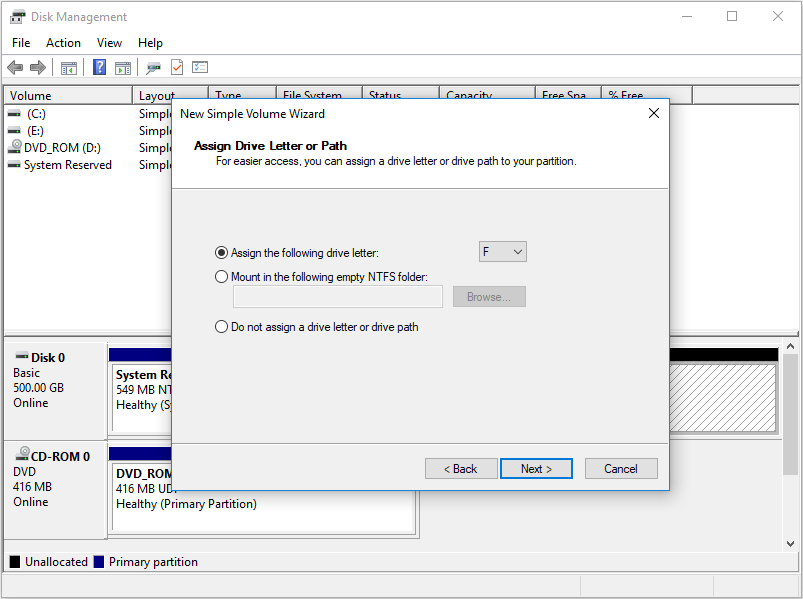
Task: Open the blue Help question-mark icon
Action: [99, 67]
